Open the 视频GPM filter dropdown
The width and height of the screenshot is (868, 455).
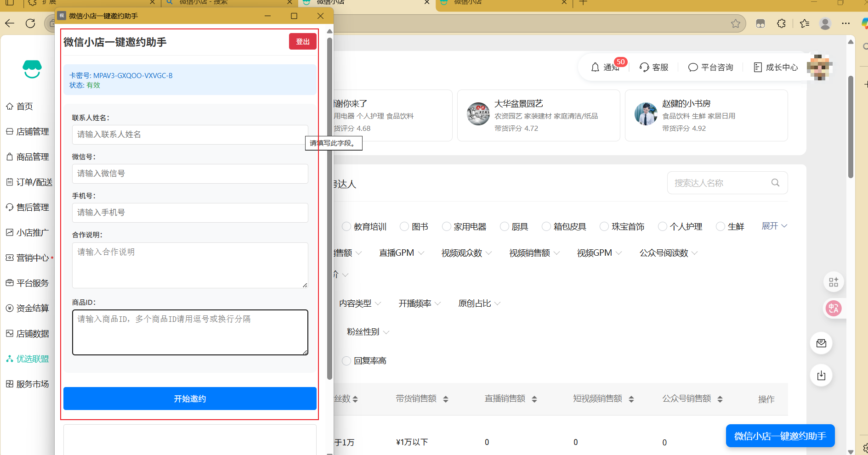599,253
